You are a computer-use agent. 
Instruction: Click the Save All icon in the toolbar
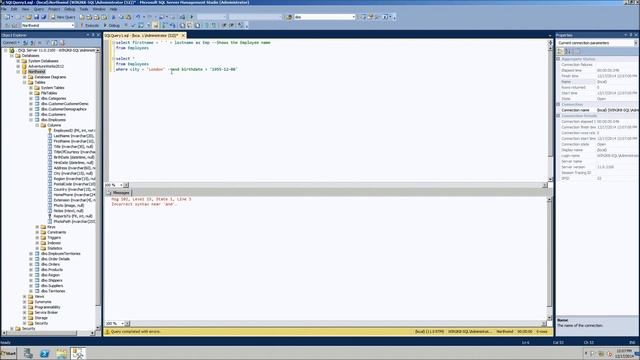pyautogui.click(x=43, y=17)
